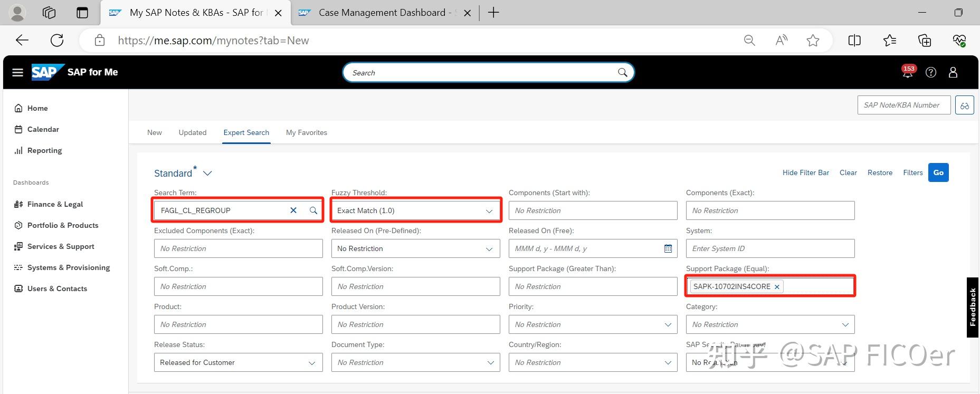
Task: Open the Standard variant chevron
Action: (207, 174)
